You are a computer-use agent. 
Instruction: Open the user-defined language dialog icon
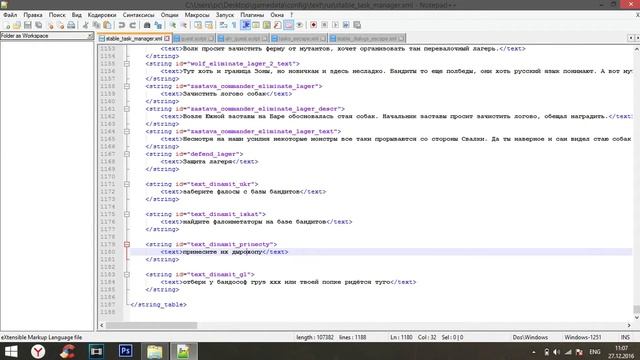256,25
